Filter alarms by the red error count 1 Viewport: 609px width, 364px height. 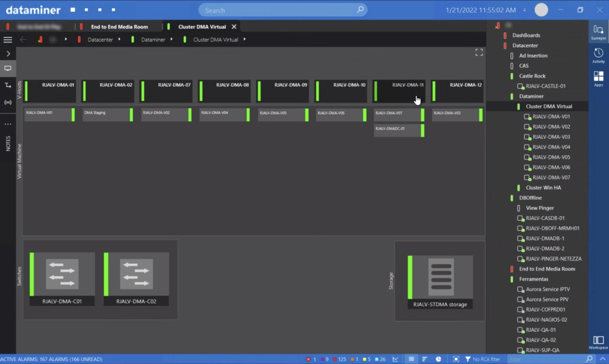[x=311, y=359]
